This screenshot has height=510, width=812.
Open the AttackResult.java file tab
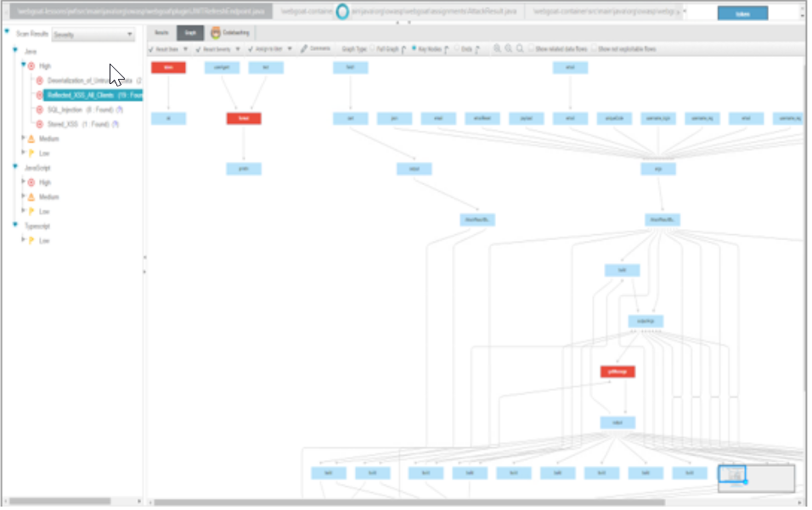click(x=435, y=12)
